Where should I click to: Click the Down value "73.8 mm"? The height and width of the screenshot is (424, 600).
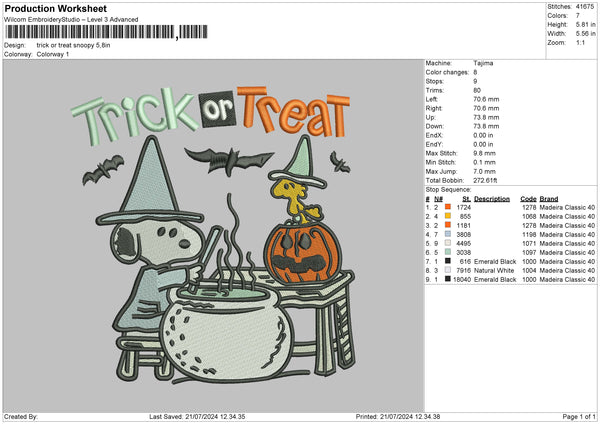(x=486, y=126)
